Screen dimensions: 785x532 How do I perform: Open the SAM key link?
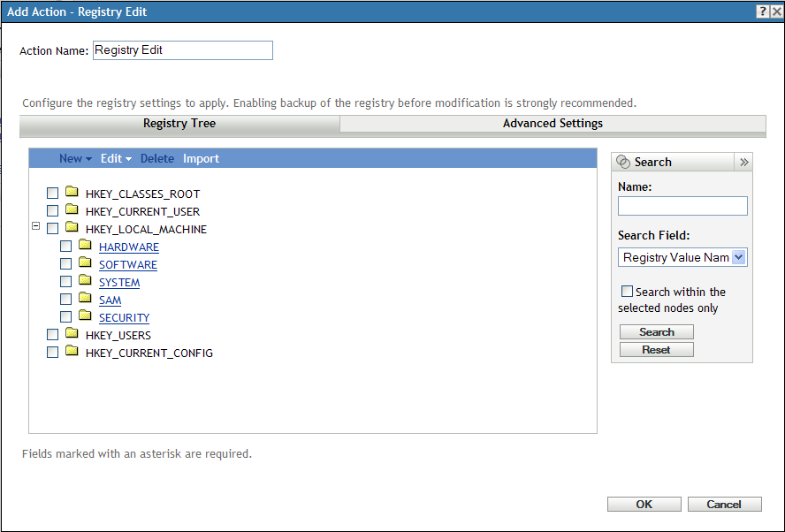click(x=111, y=300)
